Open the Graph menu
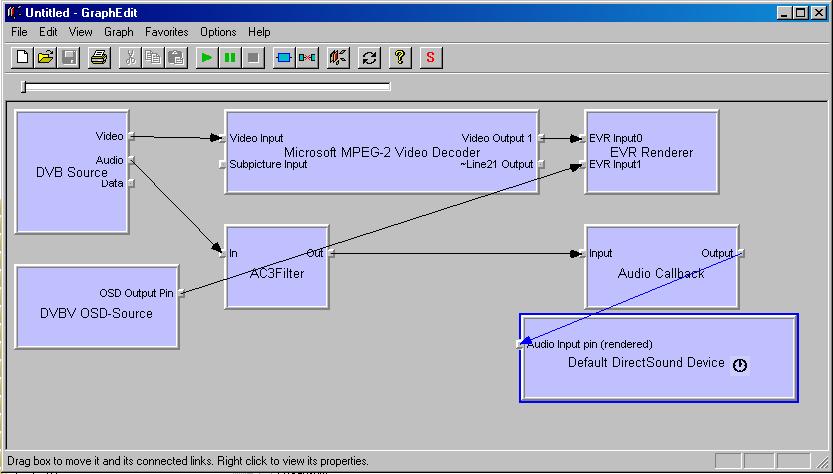833x474 pixels. coord(118,32)
